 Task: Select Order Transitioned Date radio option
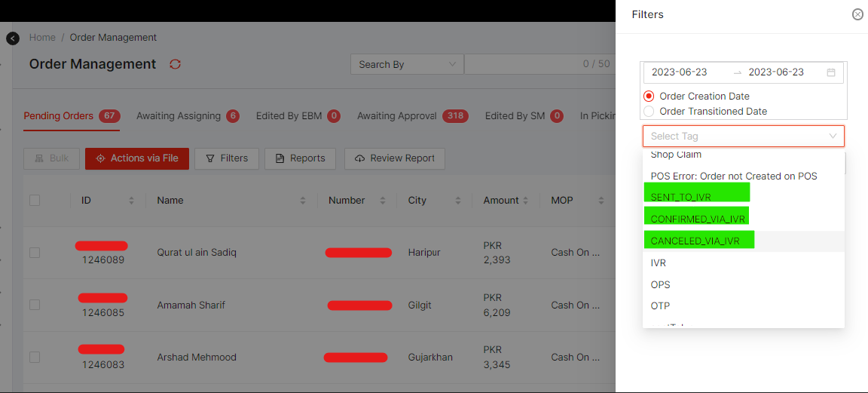[649, 112]
